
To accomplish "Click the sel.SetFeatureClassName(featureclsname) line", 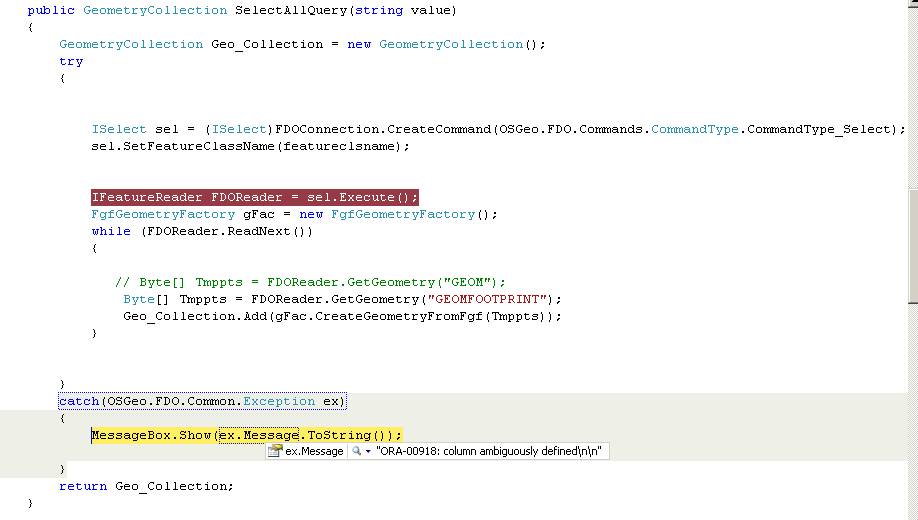I will pyautogui.click(x=251, y=146).
